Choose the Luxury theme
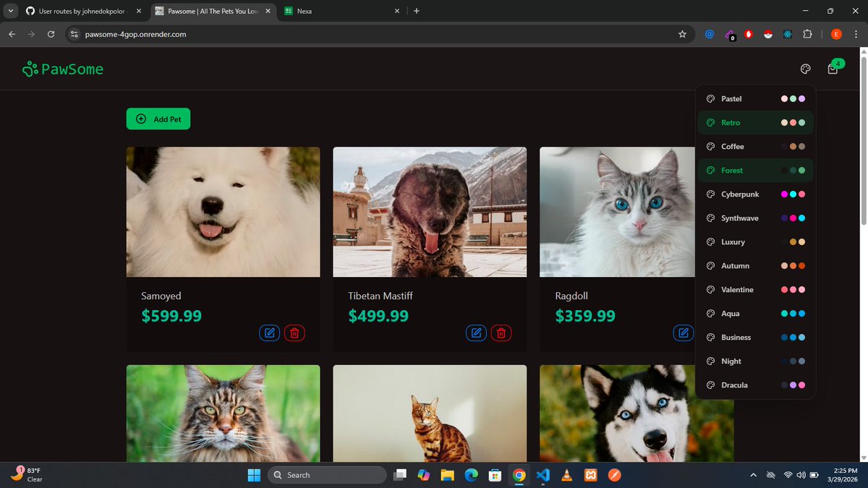The width and height of the screenshot is (868, 488). pyautogui.click(x=755, y=241)
